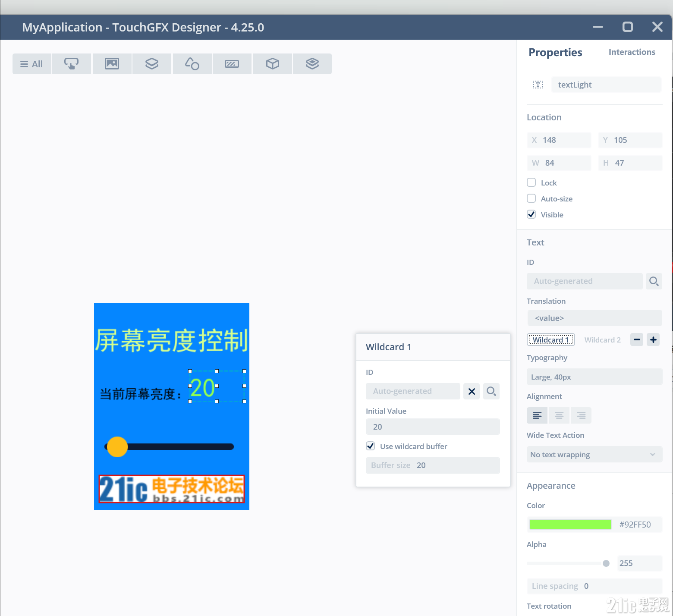Click the Wildcard 1 Auto-generated ID field
This screenshot has height=616, width=673.
413,391
